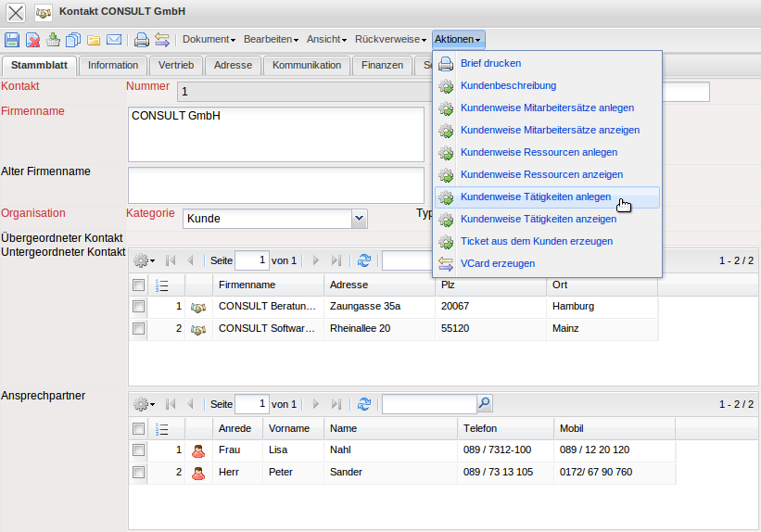The image size is (761, 532).
Task: Switch to the Finanzen tab
Action: point(382,65)
